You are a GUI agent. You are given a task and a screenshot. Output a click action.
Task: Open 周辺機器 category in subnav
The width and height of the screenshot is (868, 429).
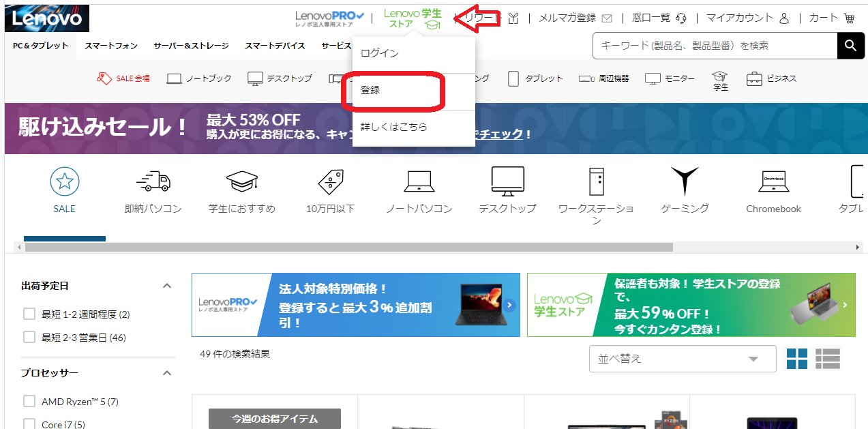(x=603, y=78)
